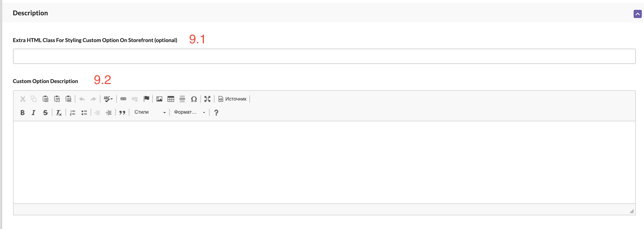Toggle Strikethrough formatting
Screen dimensions: 644x229
[45, 113]
